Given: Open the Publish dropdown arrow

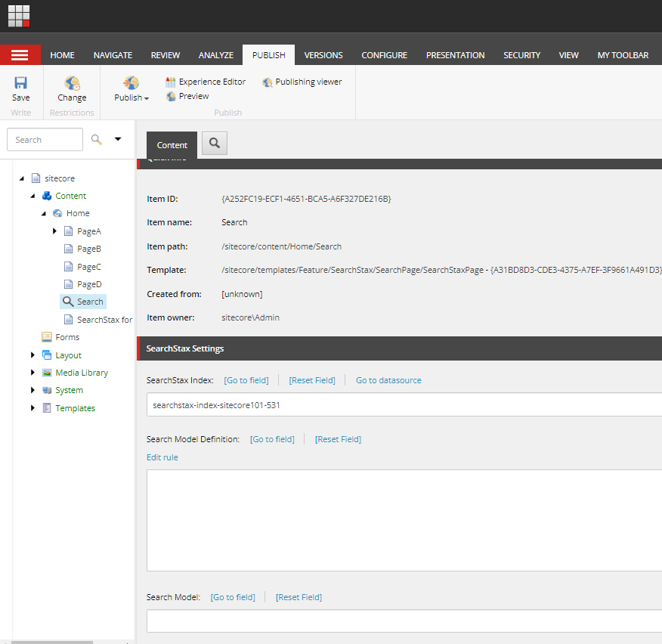Looking at the screenshot, I should click(147, 98).
